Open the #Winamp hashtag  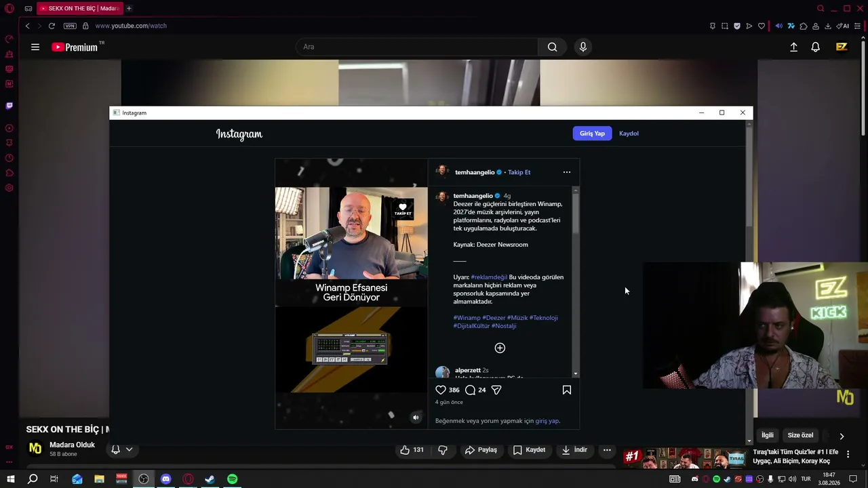(467, 318)
